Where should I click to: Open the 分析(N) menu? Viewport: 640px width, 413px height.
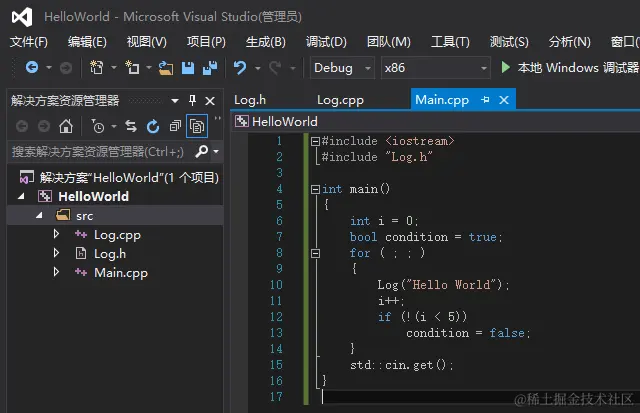(x=569, y=42)
